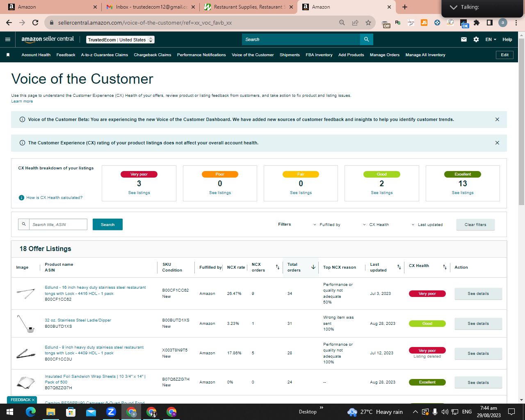Open the Windows notification center icon
Image resolution: width=525 pixels, height=420 pixels.
(511, 412)
